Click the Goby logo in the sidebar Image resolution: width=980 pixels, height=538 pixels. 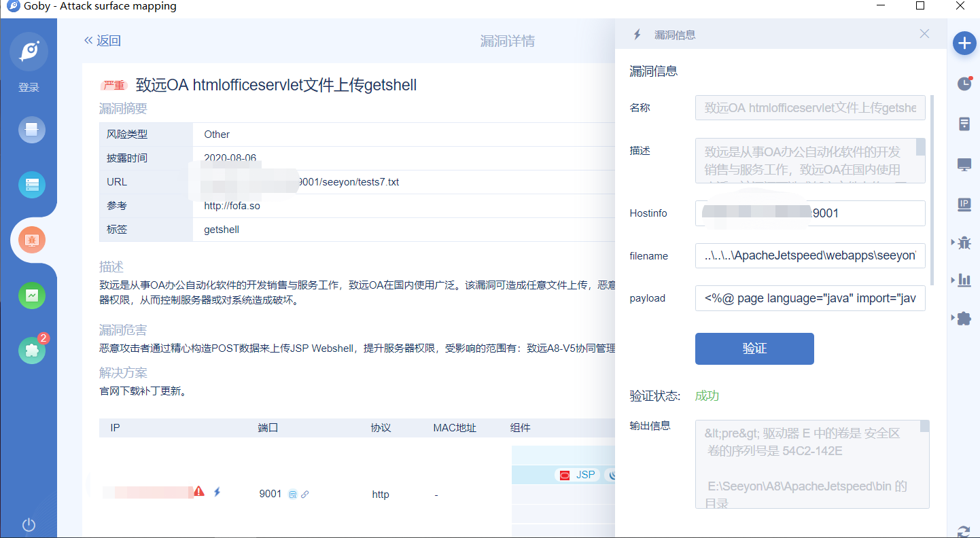point(29,52)
